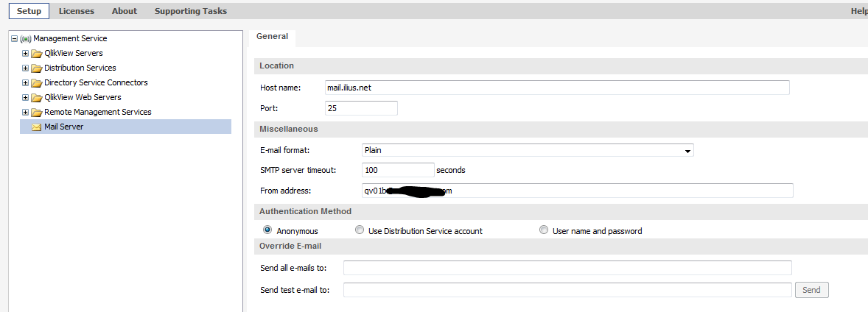Click the Remote Management Services folder icon
Screen dimensions: 868x312
tap(36, 112)
